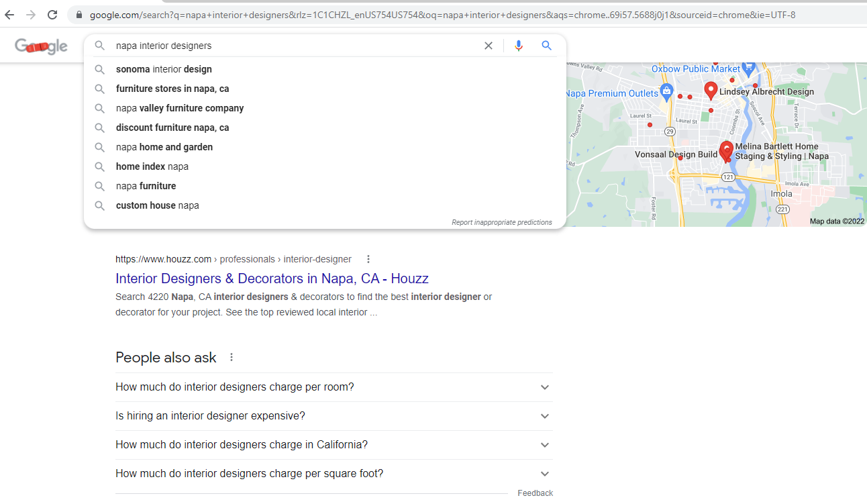The width and height of the screenshot is (867, 504).
Task: Click the padlock site info icon
Action: 79,15
